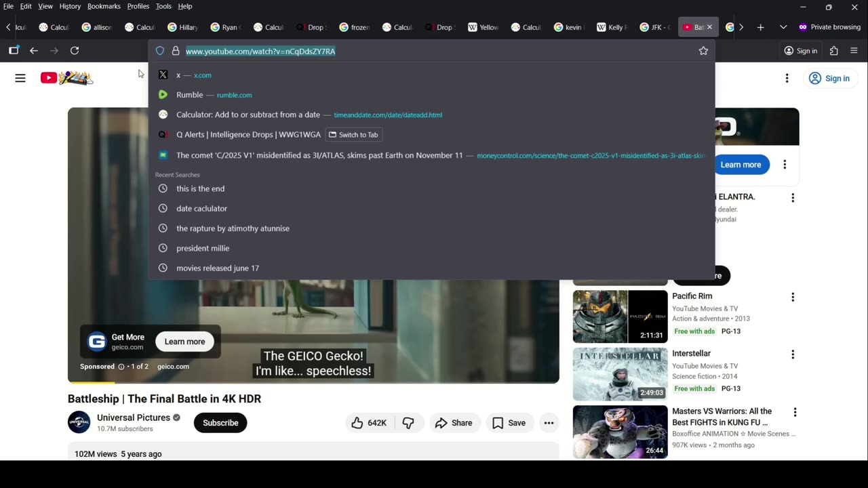868x488 pixels.
Task: Open the YouTube guide hamburger menu
Action: click(20, 78)
